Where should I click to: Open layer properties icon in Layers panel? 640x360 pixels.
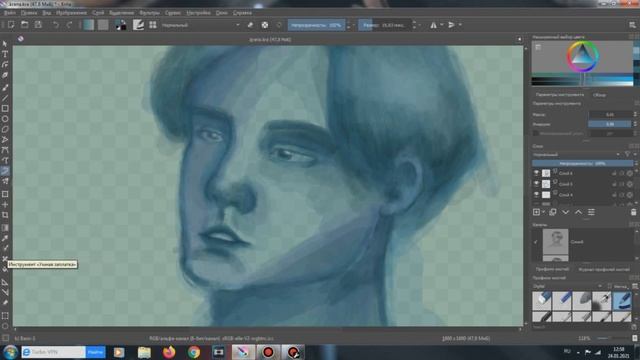(591, 212)
